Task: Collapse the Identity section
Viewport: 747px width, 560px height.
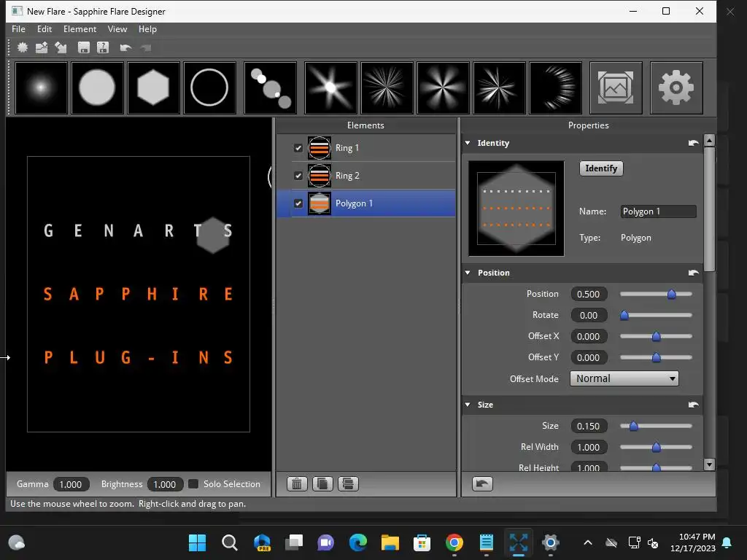Action: coord(468,143)
